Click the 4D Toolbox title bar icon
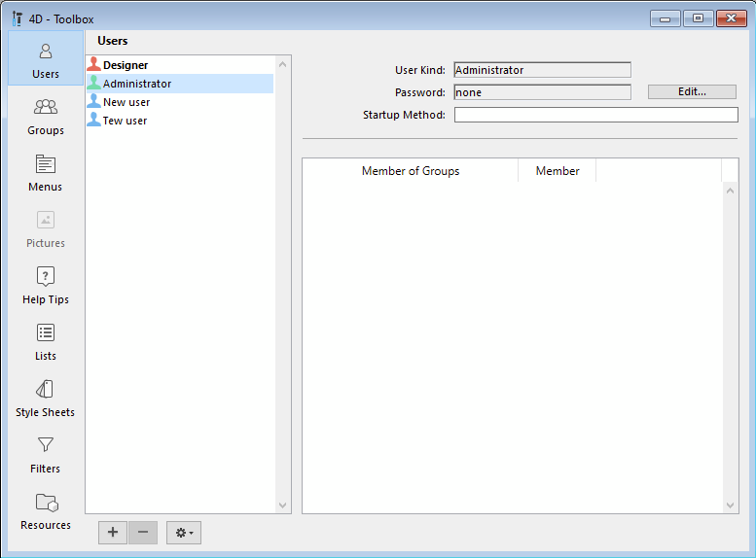756x558 pixels. [x=17, y=18]
